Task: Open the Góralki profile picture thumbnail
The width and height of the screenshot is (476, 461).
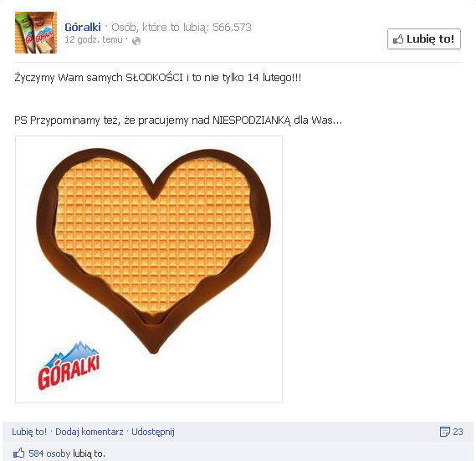Action: [36, 33]
